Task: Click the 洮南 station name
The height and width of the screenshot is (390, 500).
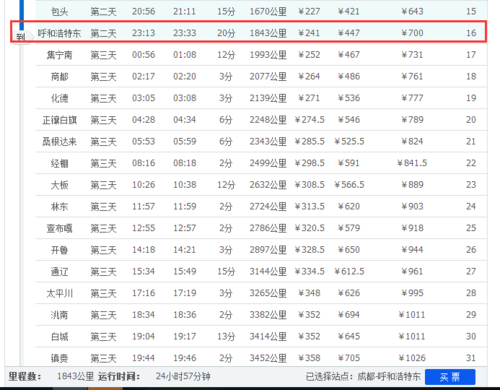Action: 59,315
